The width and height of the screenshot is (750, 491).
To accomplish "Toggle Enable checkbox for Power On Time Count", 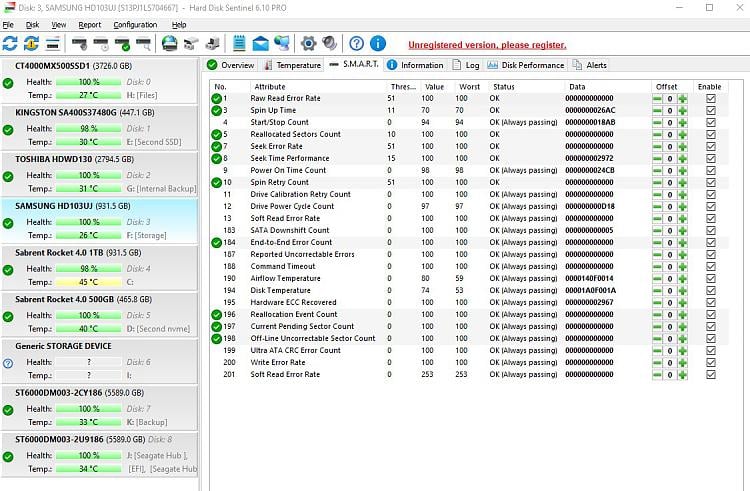I will coord(711,171).
